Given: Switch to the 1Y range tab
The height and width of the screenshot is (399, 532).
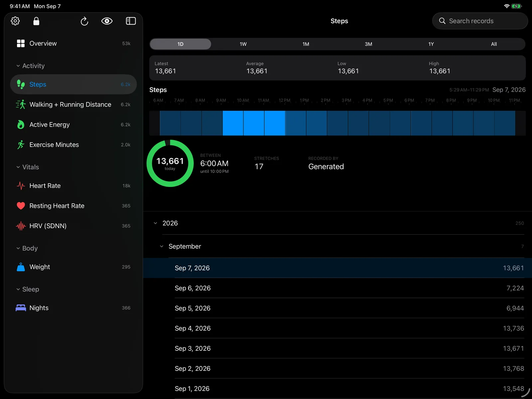Looking at the screenshot, I should point(431,44).
